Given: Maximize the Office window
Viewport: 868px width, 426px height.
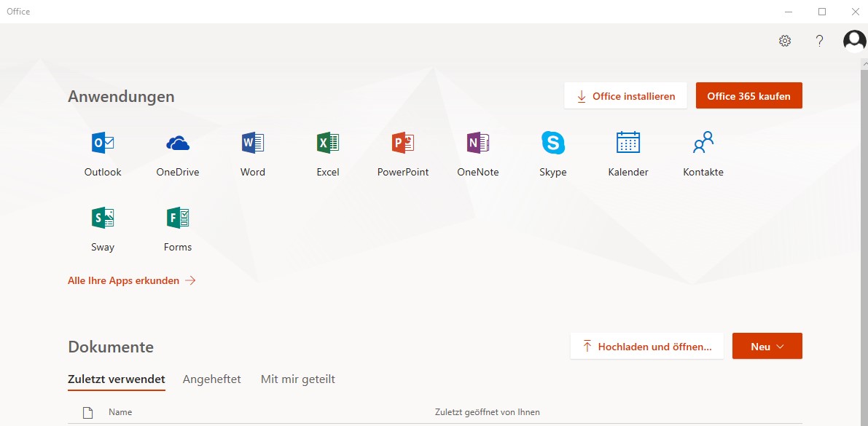Looking at the screenshot, I should click(x=822, y=12).
